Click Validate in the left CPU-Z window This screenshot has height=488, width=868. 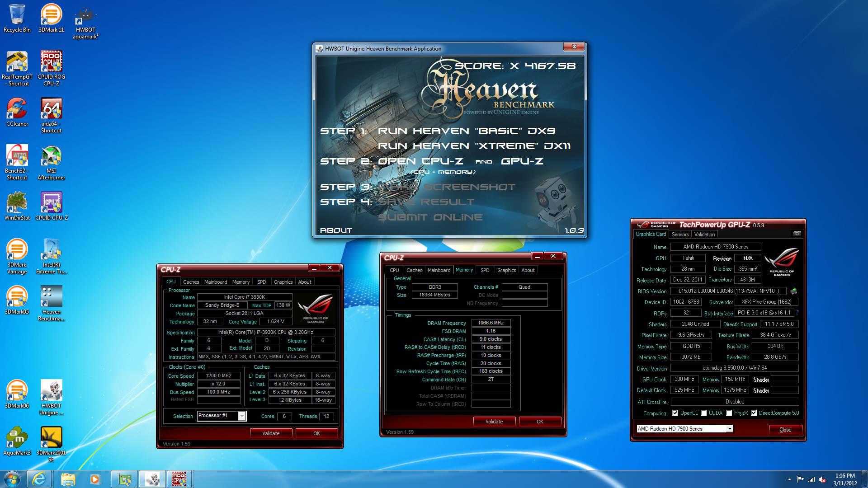(x=271, y=433)
